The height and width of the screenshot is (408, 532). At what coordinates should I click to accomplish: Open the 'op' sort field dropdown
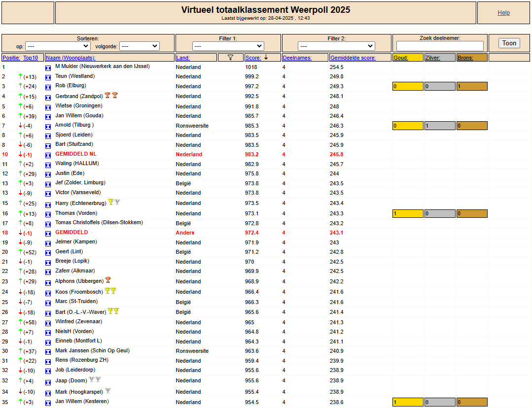coord(58,46)
